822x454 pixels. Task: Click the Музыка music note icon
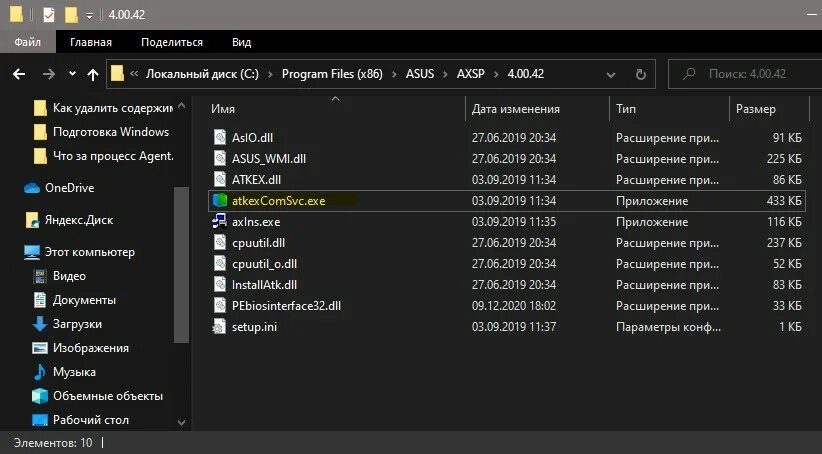pos(40,372)
